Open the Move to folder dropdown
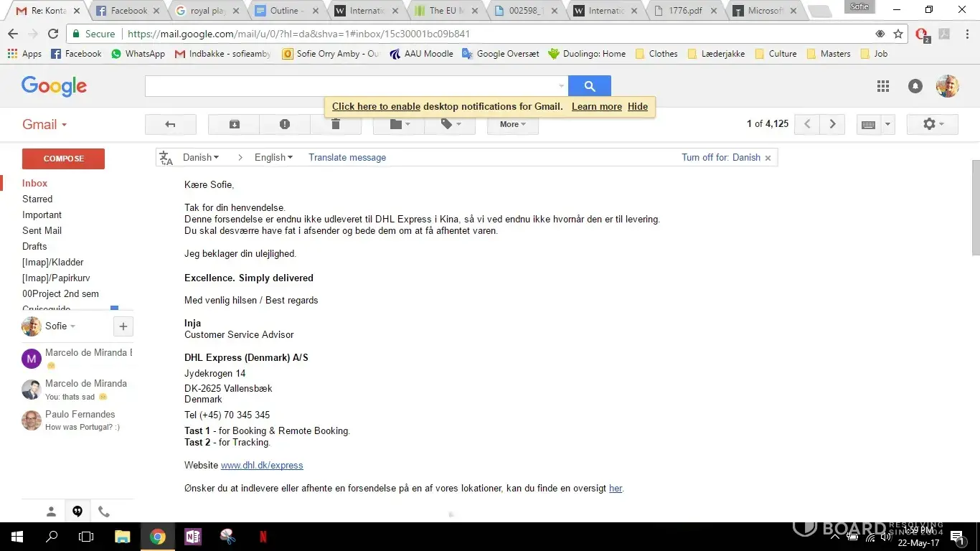Image resolution: width=980 pixels, height=551 pixels. 399,124
